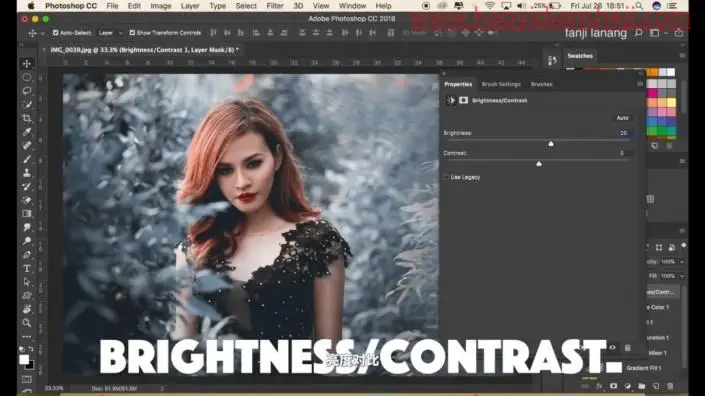Screen dimensions: 705x396
Task: Click the Brightness slider handle
Action: click(551, 144)
